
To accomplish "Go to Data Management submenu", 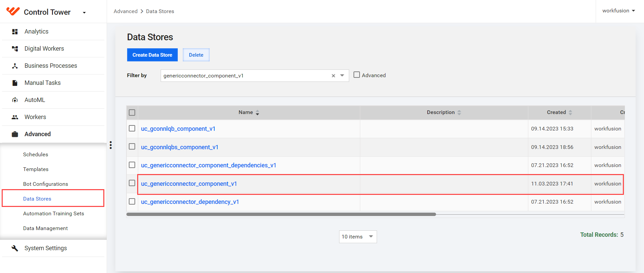I will coord(46,228).
